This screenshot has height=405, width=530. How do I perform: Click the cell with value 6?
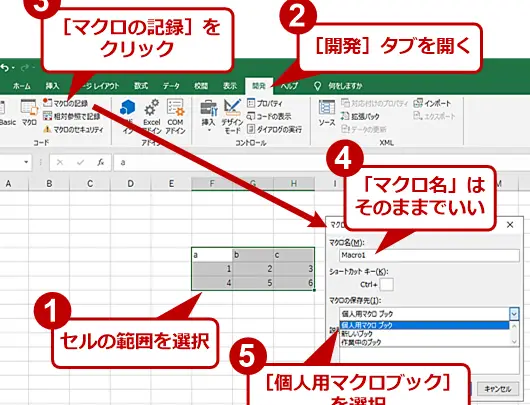pyautogui.click(x=294, y=283)
